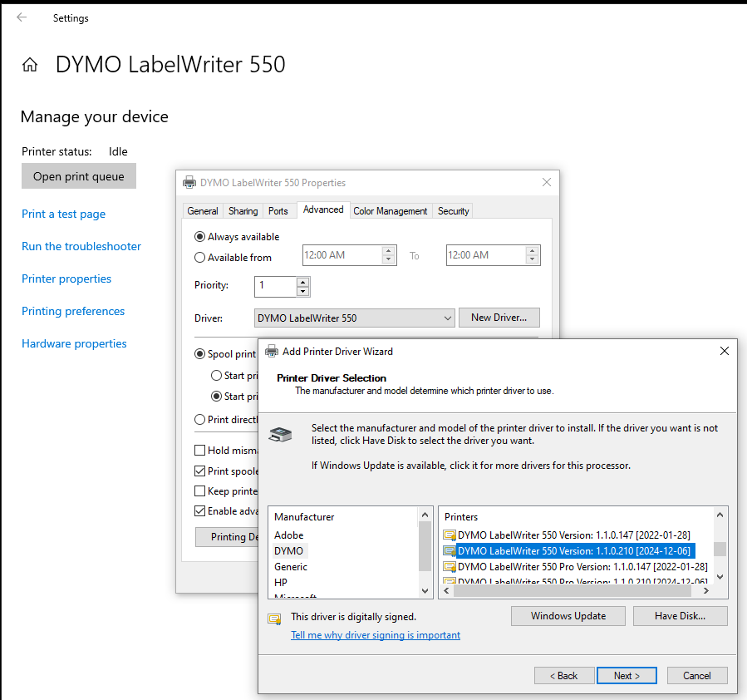
Task: Click Open print queue button
Action: [x=79, y=176]
